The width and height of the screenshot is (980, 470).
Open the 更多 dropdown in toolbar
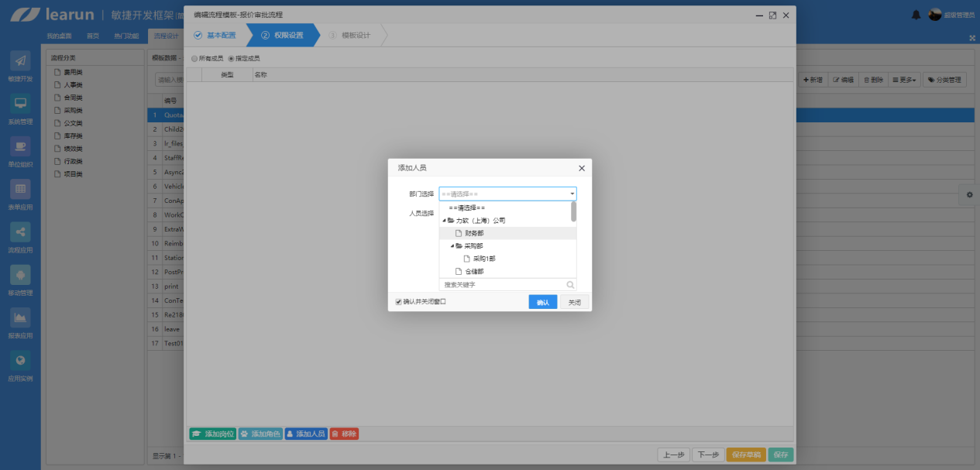[x=903, y=80]
